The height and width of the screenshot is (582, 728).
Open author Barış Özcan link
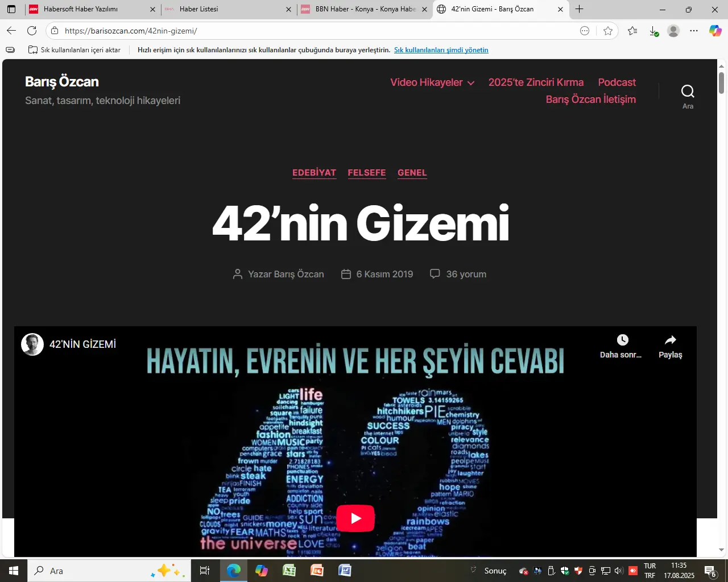pos(299,274)
